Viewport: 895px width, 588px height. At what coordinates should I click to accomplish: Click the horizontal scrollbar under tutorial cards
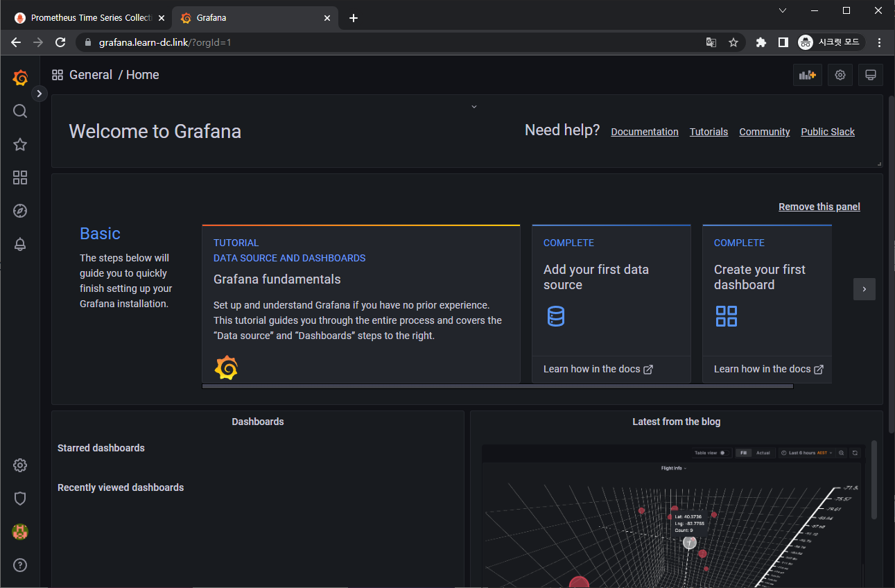(497, 386)
